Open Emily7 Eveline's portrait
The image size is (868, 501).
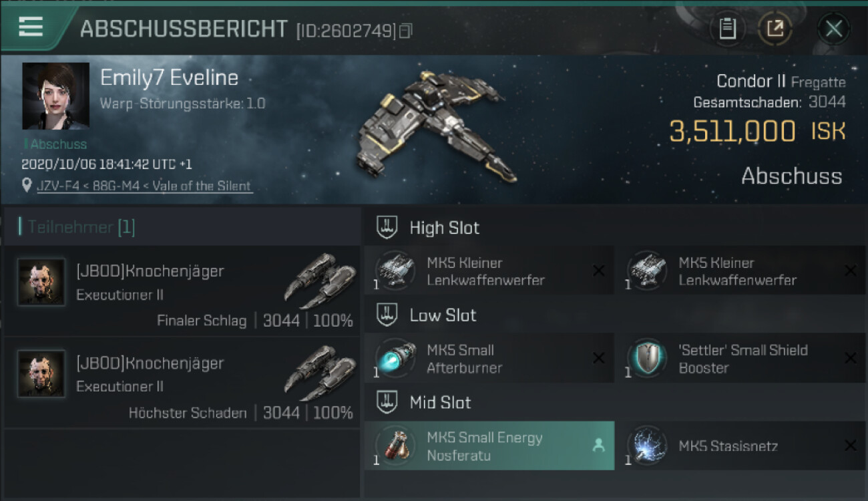[56, 96]
